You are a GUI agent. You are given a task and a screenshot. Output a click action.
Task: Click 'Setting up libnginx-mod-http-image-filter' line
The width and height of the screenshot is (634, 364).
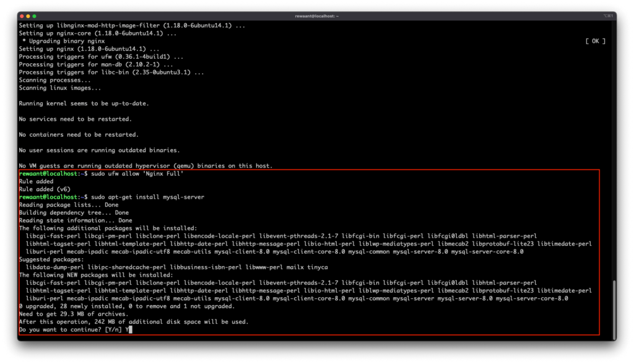click(132, 25)
